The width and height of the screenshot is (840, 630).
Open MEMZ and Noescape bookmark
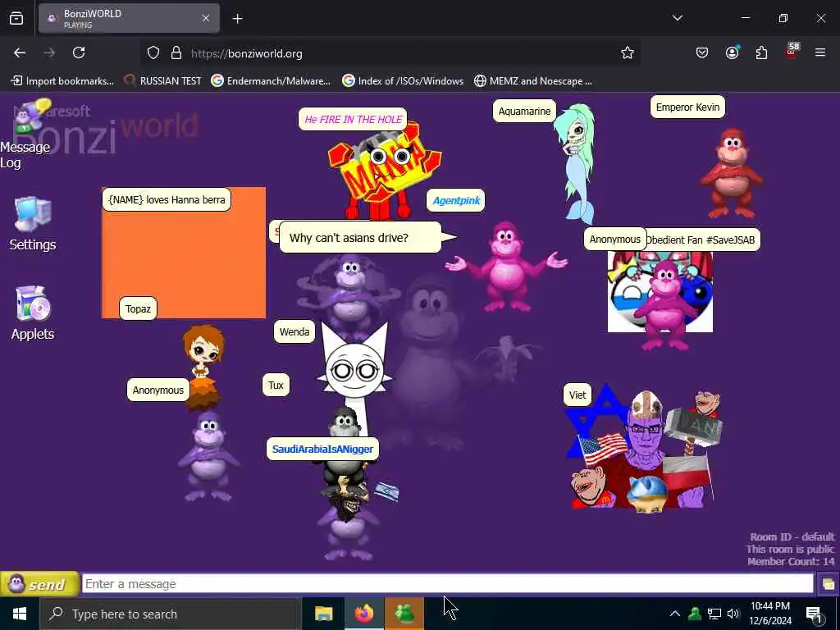point(533,81)
